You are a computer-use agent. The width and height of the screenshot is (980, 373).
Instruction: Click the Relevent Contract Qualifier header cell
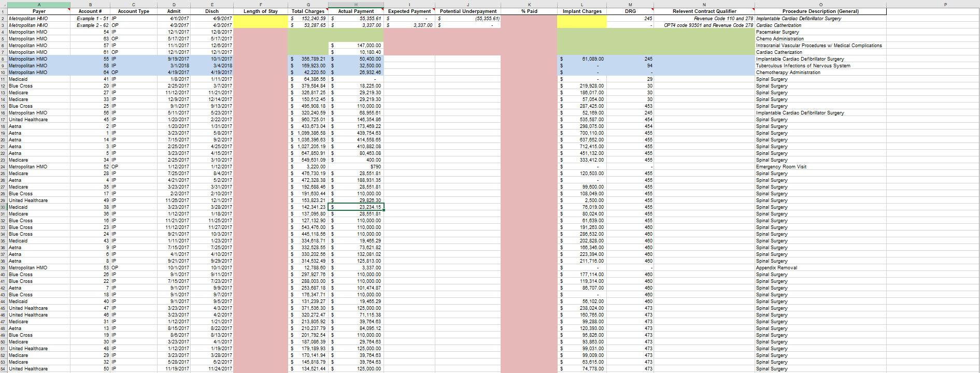704,11
